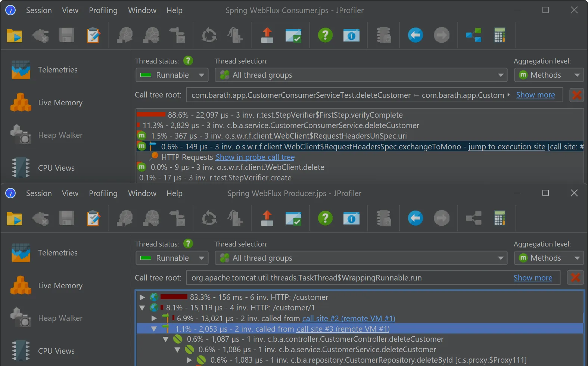Click the open session folder icon in Consumer window

[x=14, y=35]
